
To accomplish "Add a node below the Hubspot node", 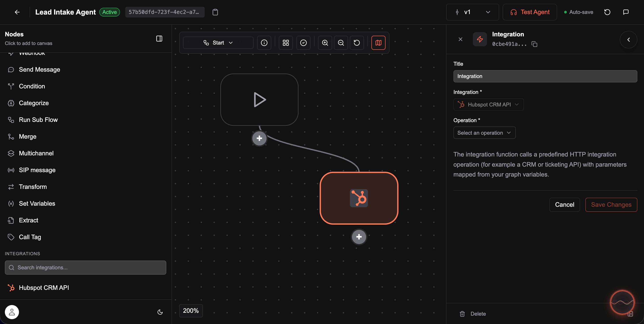I will click(359, 236).
